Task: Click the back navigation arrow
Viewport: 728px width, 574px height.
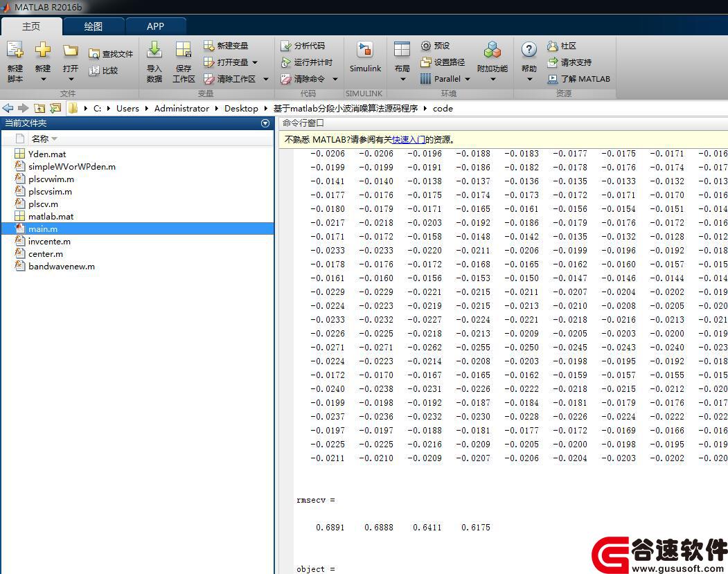Action: 8,108
